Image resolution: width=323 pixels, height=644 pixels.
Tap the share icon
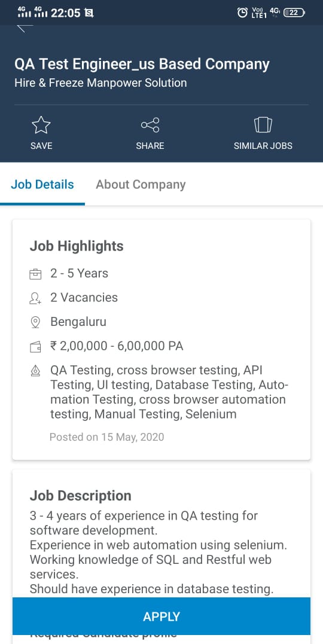[150, 125]
